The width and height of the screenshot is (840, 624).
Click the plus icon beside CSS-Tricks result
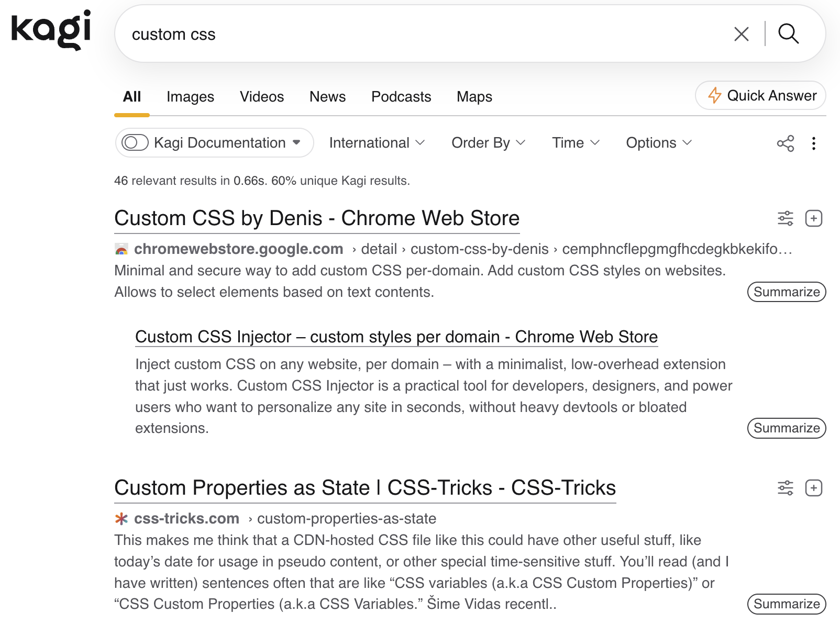813,488
